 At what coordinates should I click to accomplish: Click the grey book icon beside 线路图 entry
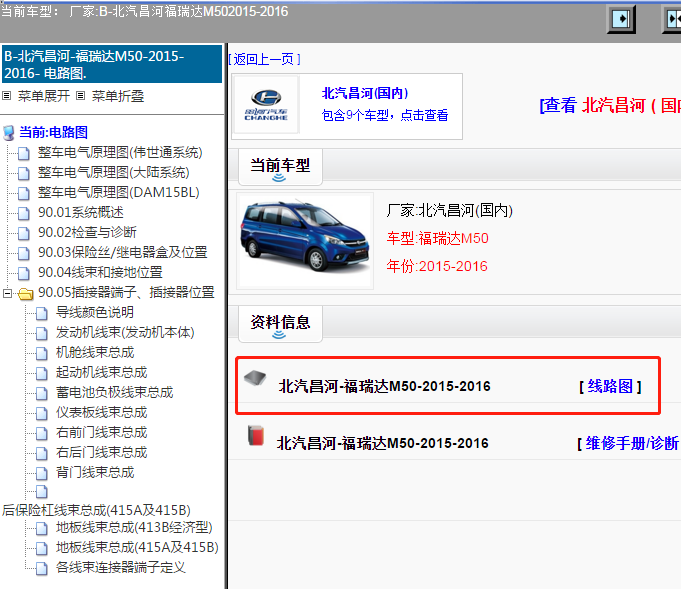coord(256,380)
